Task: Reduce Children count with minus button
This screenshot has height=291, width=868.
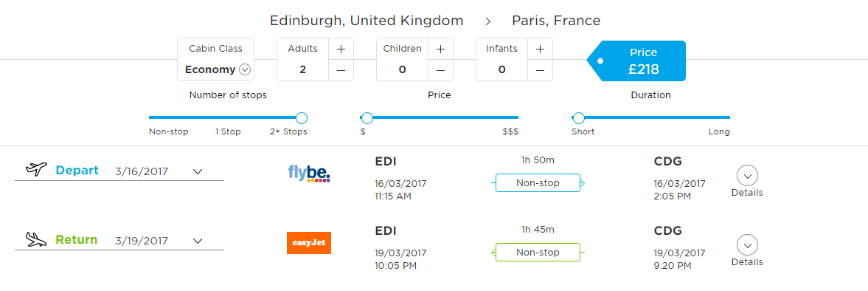Action: tap(441, 70)
